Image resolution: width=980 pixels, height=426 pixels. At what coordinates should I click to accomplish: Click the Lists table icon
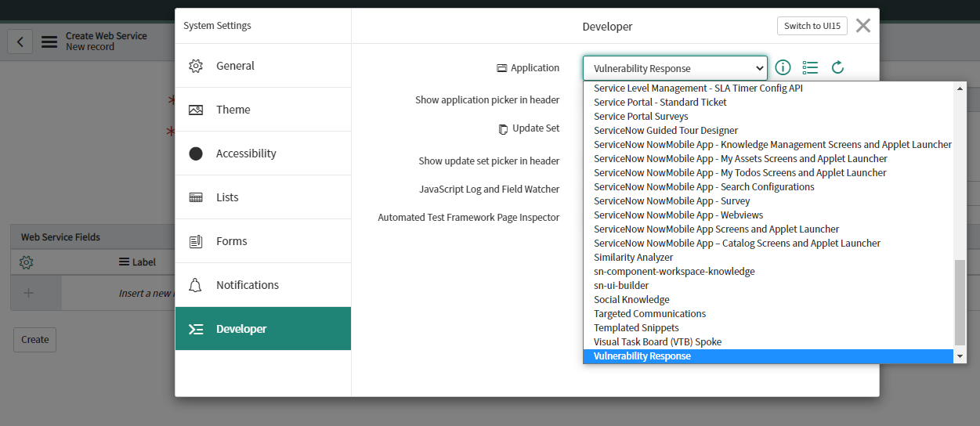(196, 197)
